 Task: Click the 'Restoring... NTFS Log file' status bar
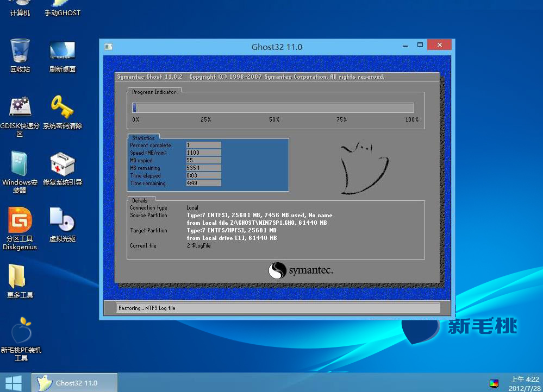pos(278,308)
